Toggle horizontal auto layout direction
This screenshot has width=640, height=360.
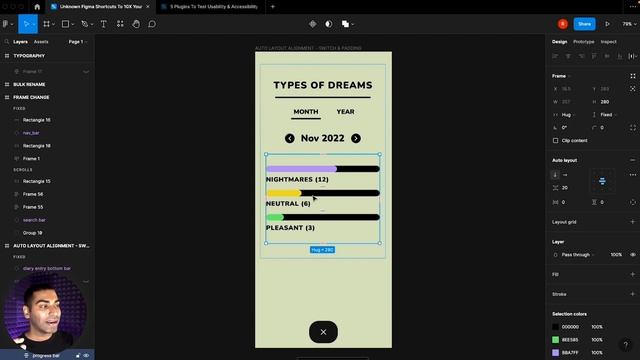pos(565,175)
